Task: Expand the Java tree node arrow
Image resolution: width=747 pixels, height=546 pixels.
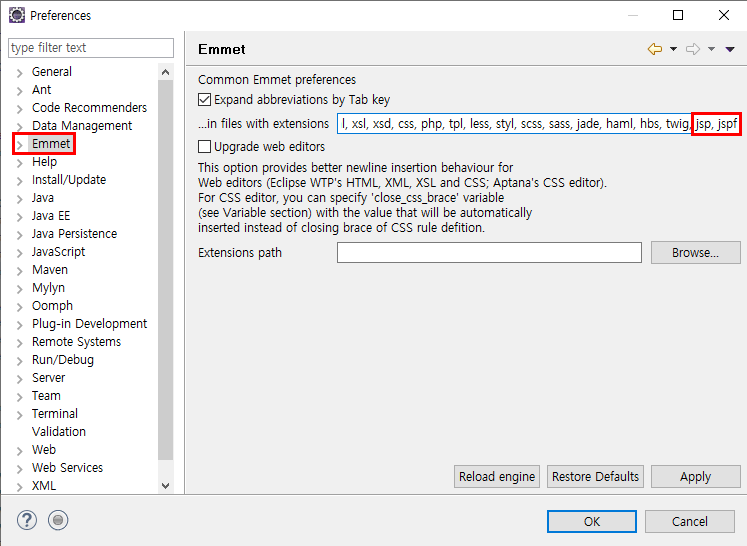Action: (x=20, y=199)
